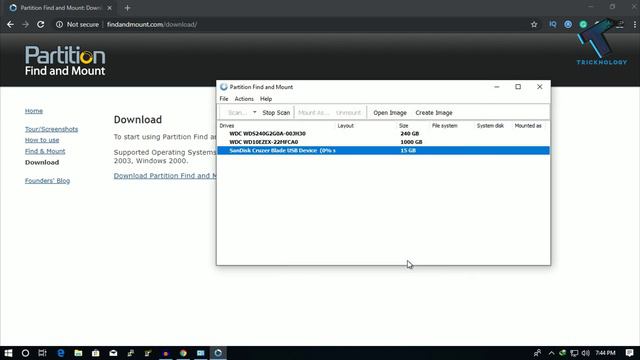Open the How to use link
This screenshot has height=360, width=640.
[x=42, y=140]
